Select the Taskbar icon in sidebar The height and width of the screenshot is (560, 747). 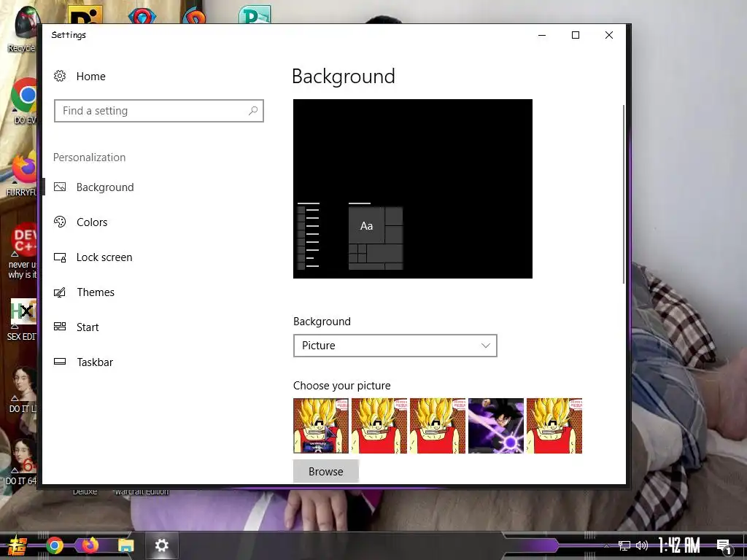pos(60,362)
